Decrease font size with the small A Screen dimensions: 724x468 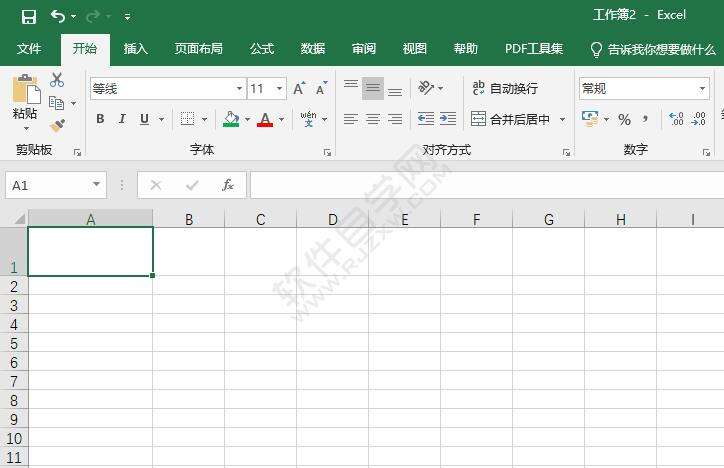(x=321, y=88)
